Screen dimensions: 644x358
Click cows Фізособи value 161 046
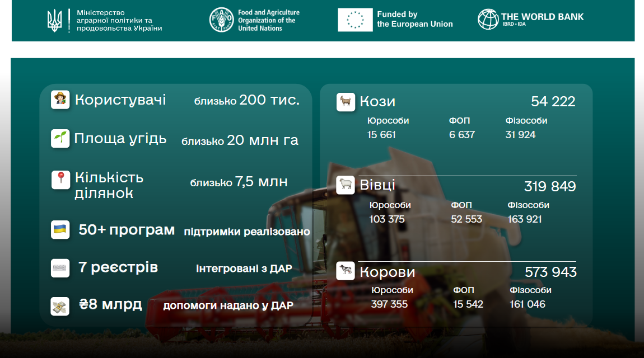tap(528, 304)
